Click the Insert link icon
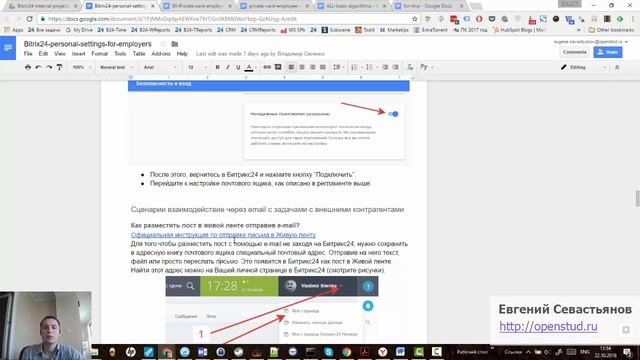 267,67
